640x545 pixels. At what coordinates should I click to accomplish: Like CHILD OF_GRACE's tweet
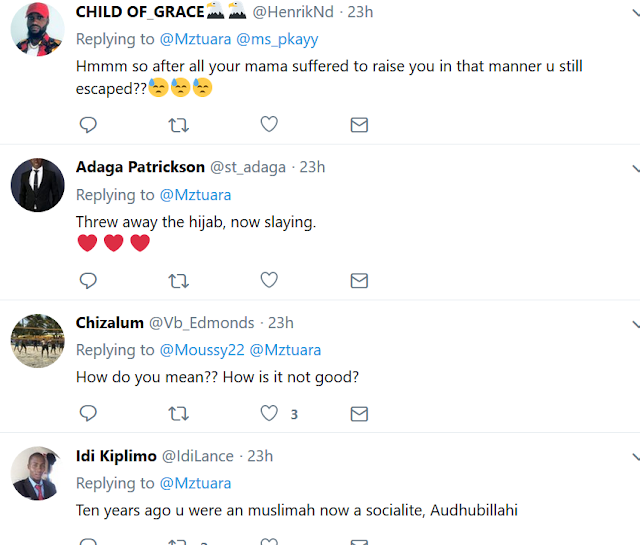pos(268,125)
